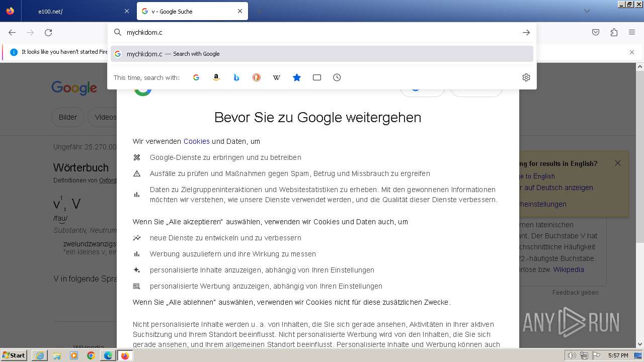Image resolution: width=644 pixels, height=362 pixels.
Task: Select Firefox taskbar button
Action: [125, 355]
